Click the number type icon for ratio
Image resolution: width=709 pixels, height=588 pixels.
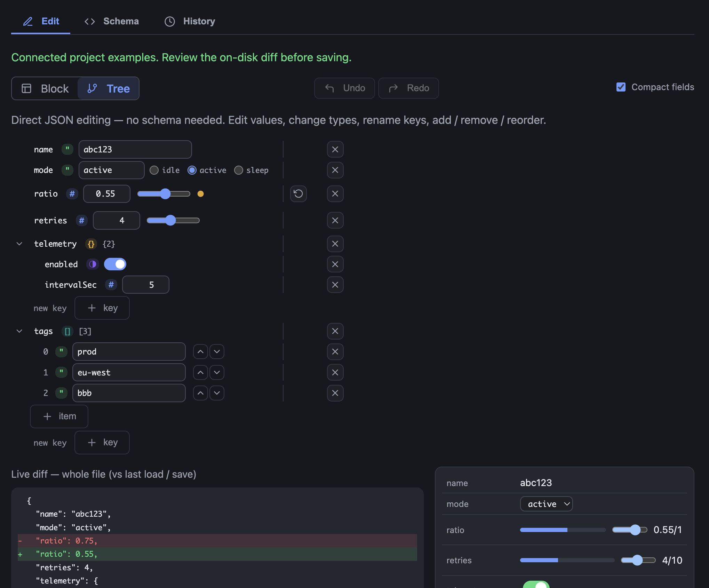tap(72, 194)
